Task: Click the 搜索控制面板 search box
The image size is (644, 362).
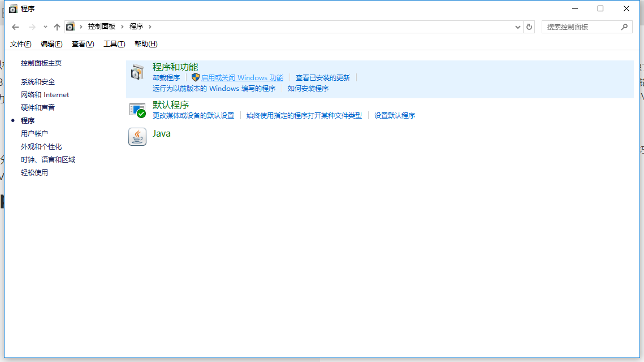Action: coord(587,27)
